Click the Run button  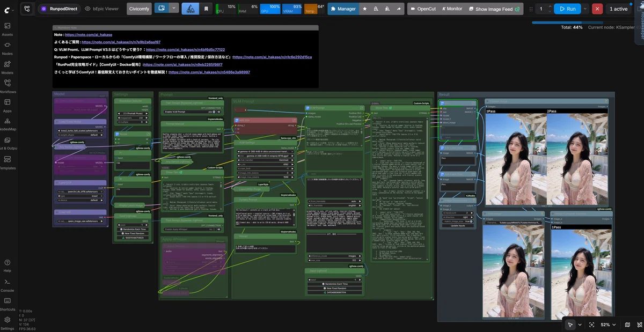[x=567, y=9]
